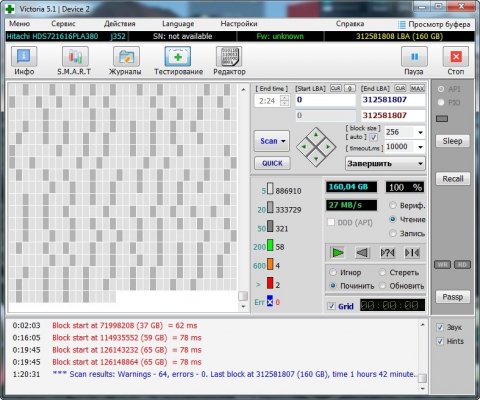The width and height of the screenshot is (480, 400).
Task: Toggle the Grid checkbox
Action: click(x=331, y=306)
